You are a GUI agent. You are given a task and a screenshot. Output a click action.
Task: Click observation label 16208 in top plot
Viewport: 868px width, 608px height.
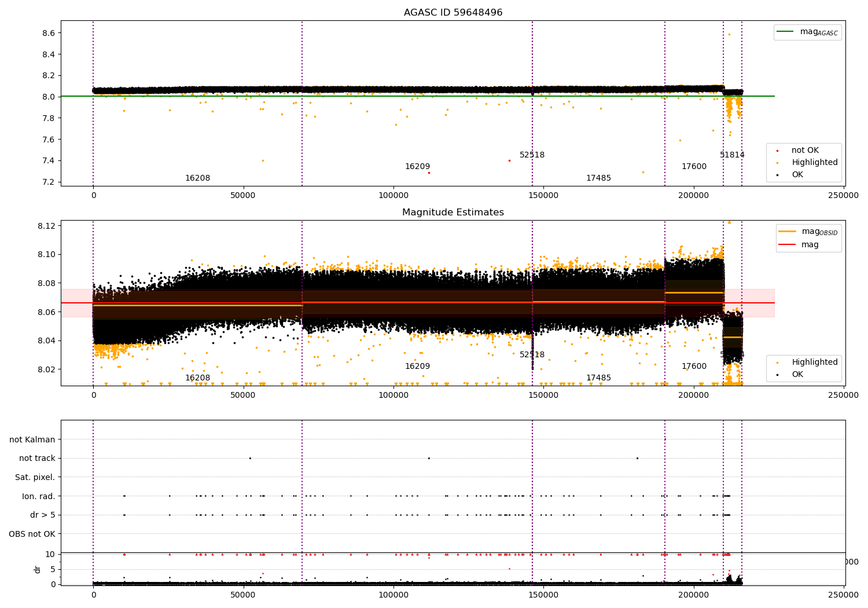tap(197, 178)
